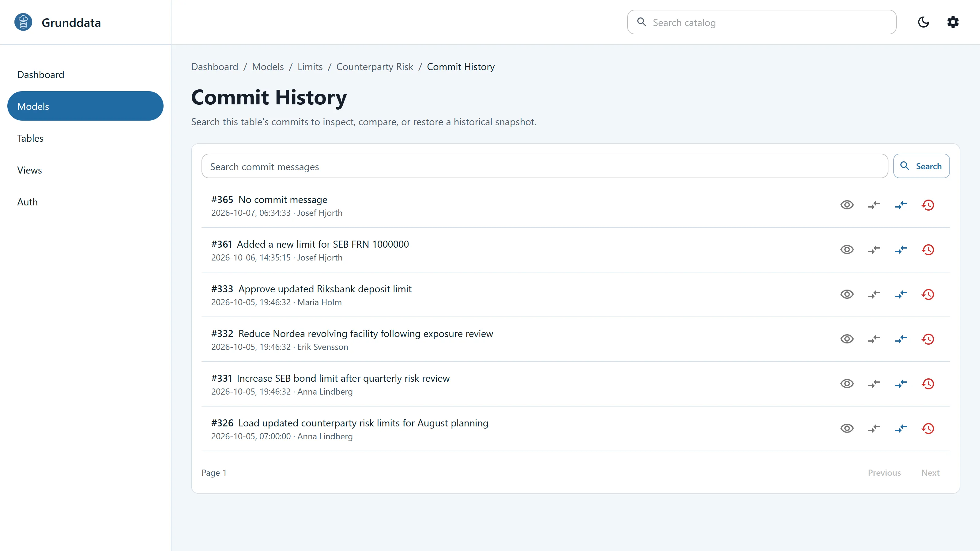Click red restore icon for commit #333

(x=928, y=294)
